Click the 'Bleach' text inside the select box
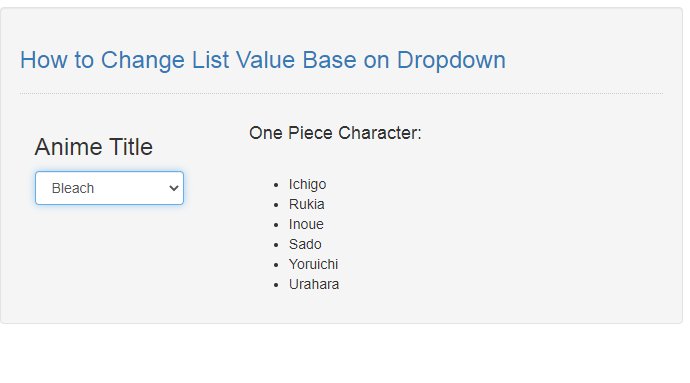Viewport: 690px width, 383px height. (73, 188)
